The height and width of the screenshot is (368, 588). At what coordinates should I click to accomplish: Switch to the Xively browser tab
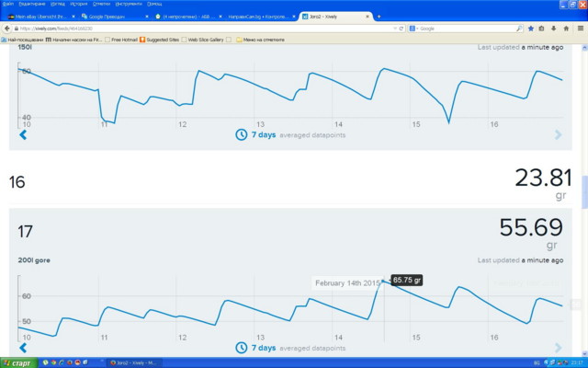[x=331, y=17]
